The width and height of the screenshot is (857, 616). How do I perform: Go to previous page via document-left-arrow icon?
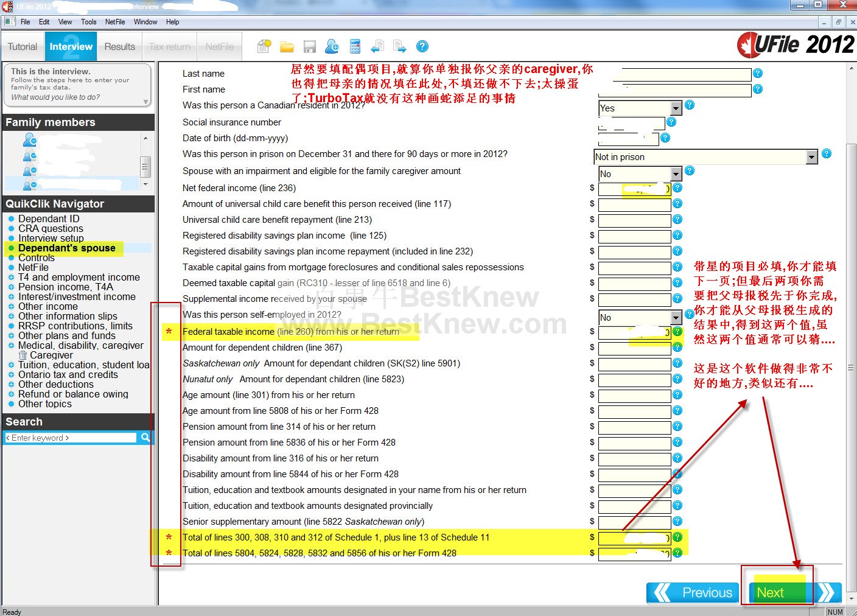[377, 46]
